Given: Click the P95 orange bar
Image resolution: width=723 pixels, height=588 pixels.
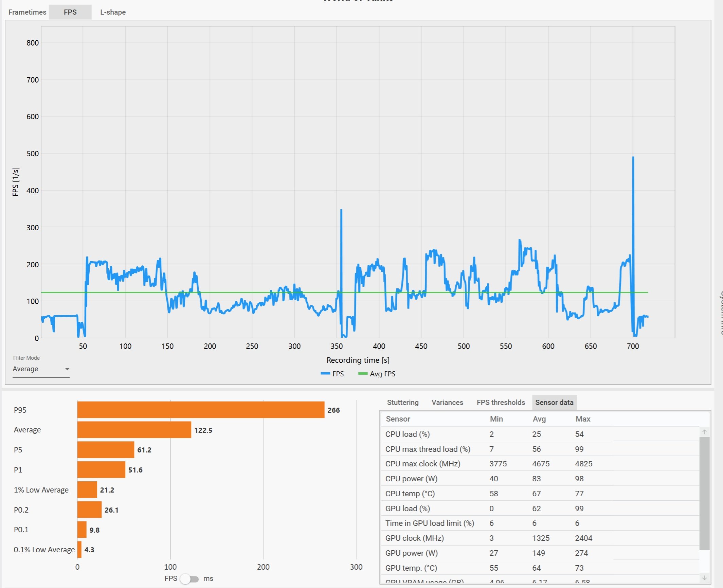Looking at the screenshot, I should click(x=200, y=410).
